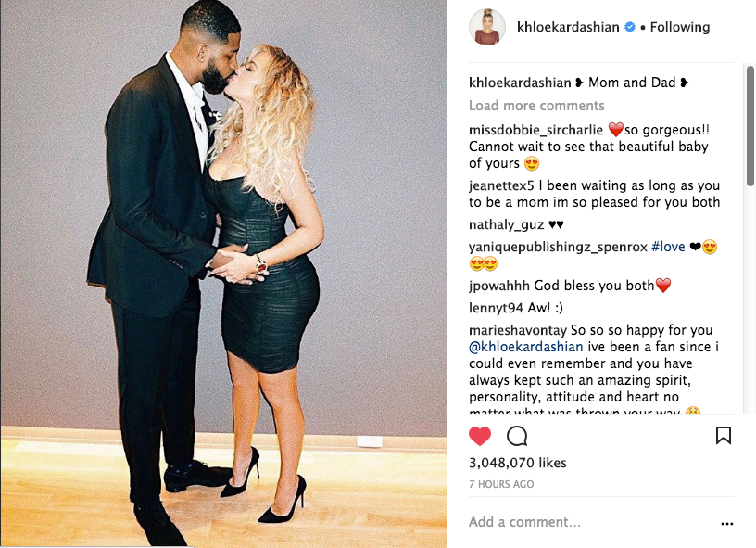Open the #love hashtag link
This screenshot has height=548, width=756.
[668, 247]
